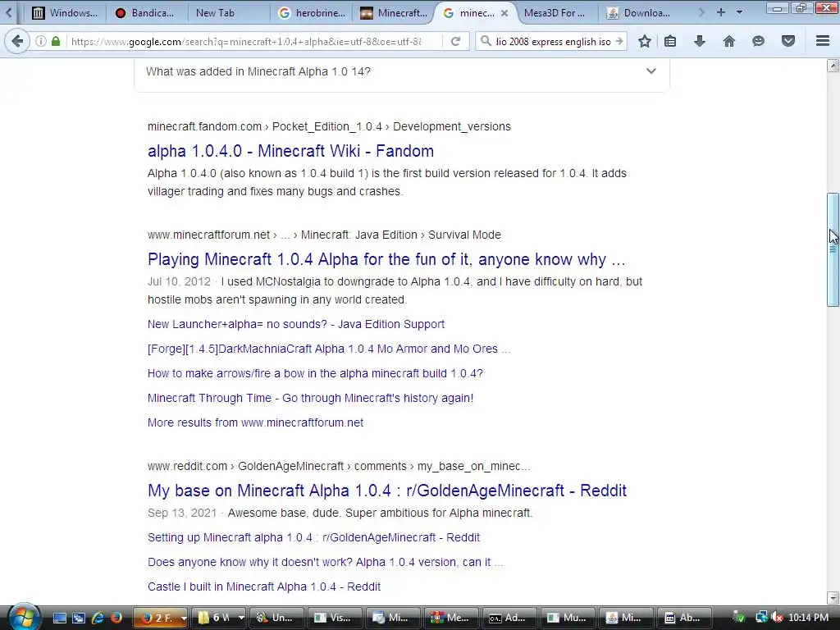Screen dimensions: 840x630
Task: Switch to the Windows... tab
Action: pos(66,13)
